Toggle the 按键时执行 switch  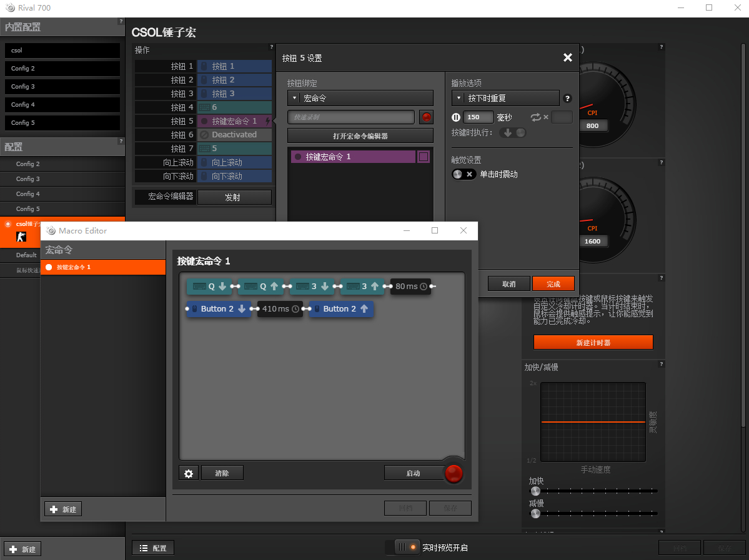(513, 133)
